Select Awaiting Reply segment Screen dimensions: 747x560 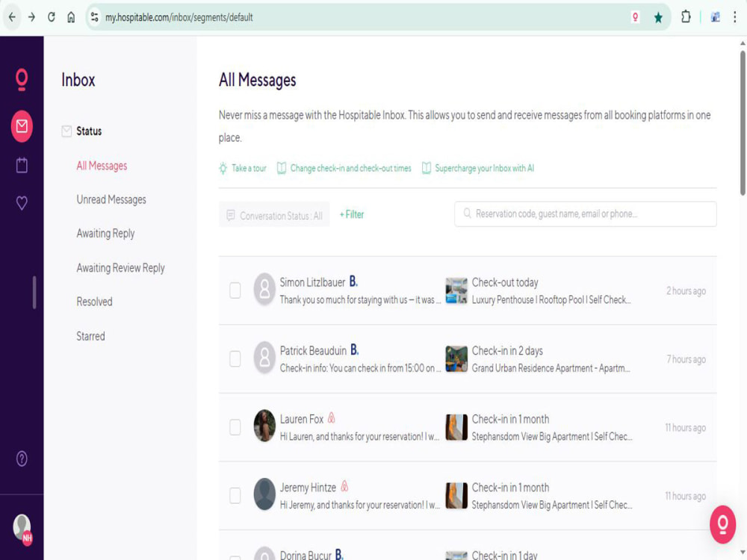click(x=105, y=233)
